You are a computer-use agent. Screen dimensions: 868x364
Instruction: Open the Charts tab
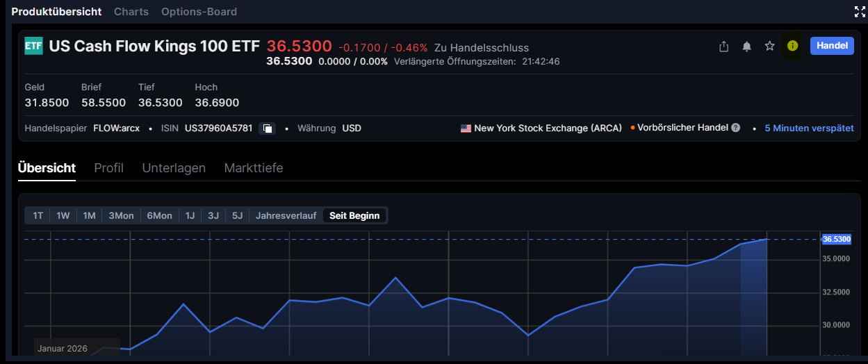tap(131, 12)
